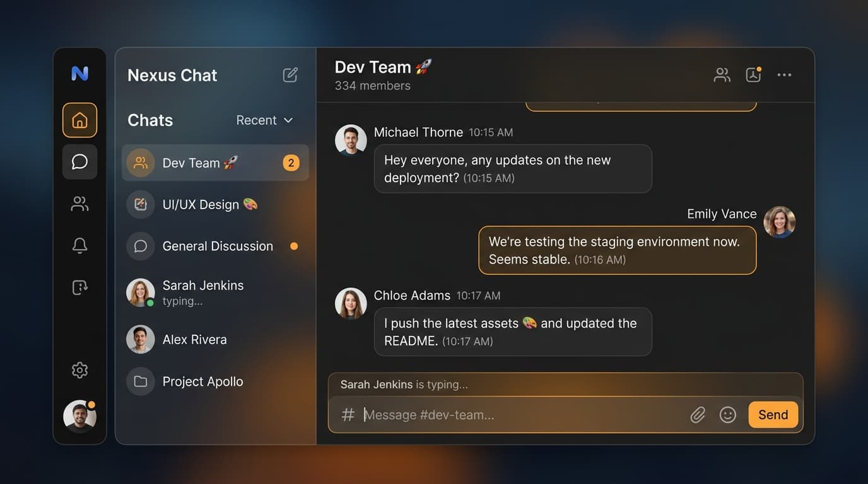Open the General Discussion chat
The width and height of the screenshot is (868, 484).
point(215,246)
